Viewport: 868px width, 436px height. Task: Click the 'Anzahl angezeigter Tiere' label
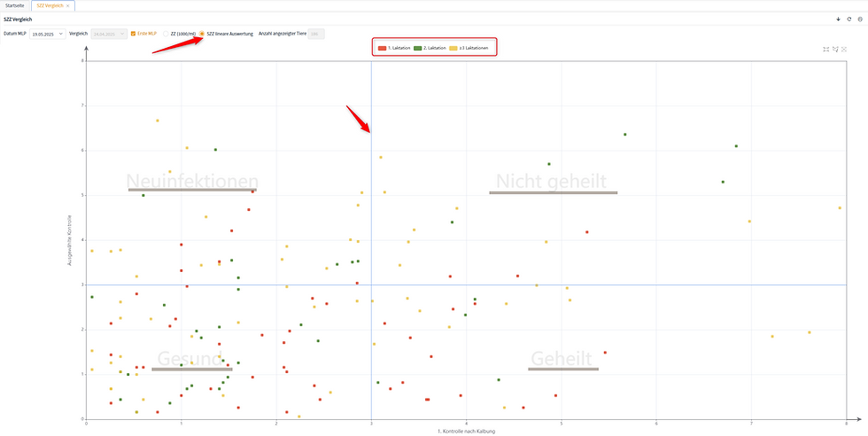[282, 34]
